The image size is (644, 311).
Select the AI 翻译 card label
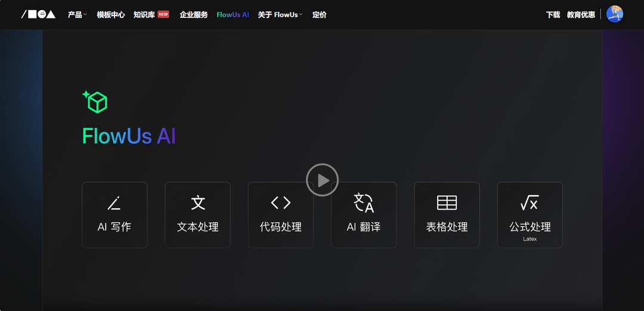(364, 227)
